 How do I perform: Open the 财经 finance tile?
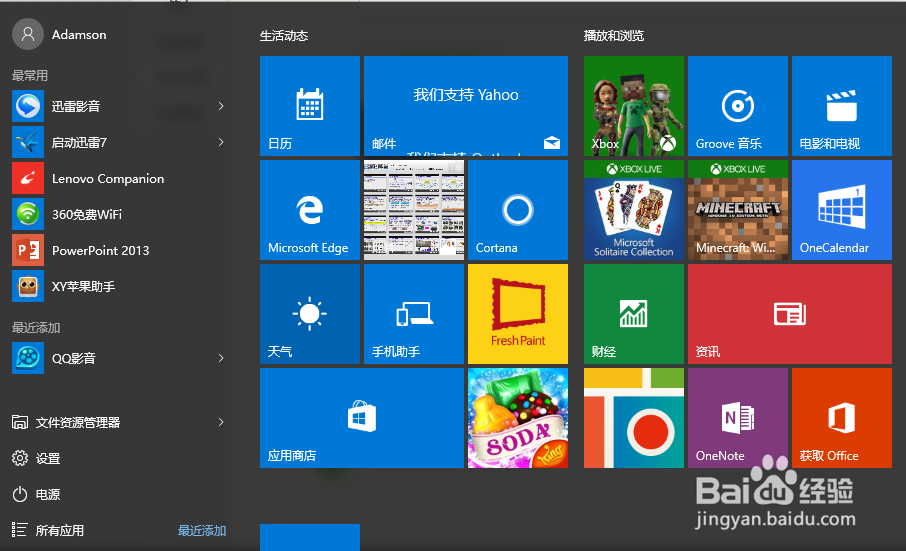(634, 314)
